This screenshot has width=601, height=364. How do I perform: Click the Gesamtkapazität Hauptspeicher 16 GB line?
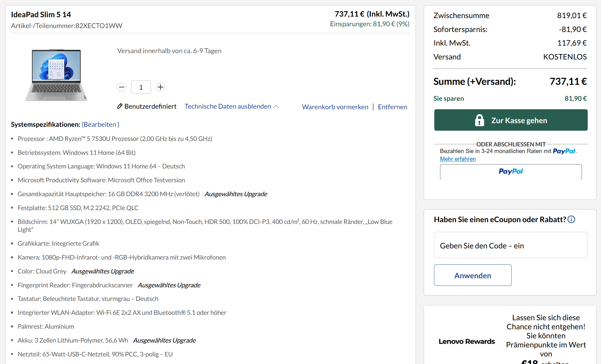click(x=109, y=194)
